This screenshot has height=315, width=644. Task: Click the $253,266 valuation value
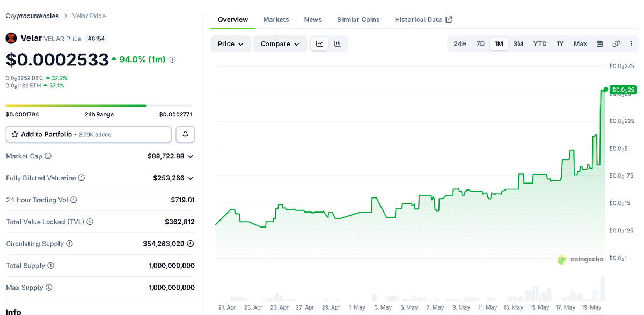click(x=169, y=178)
